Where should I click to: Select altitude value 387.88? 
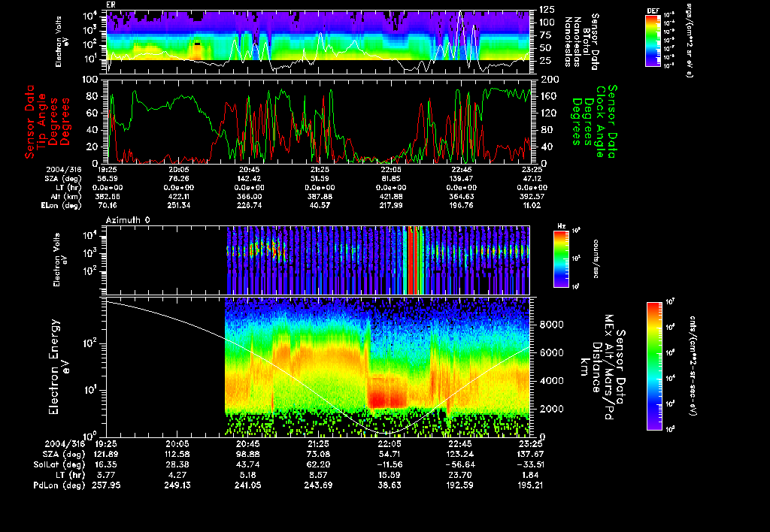[x=319, y=196]
